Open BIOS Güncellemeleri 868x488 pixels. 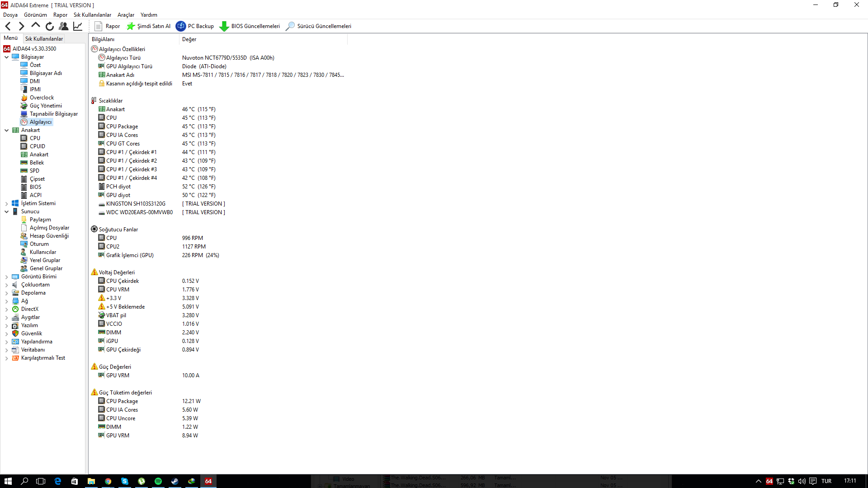[250, 26]
